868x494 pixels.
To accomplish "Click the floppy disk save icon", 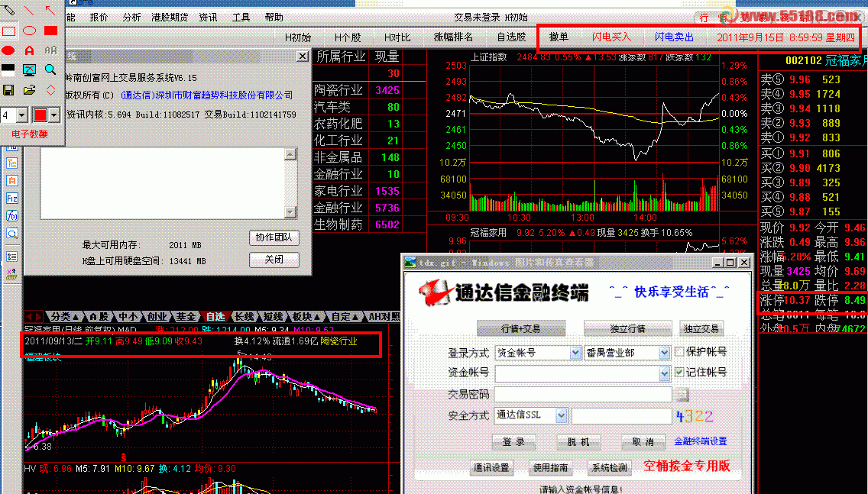I will 8,89.
